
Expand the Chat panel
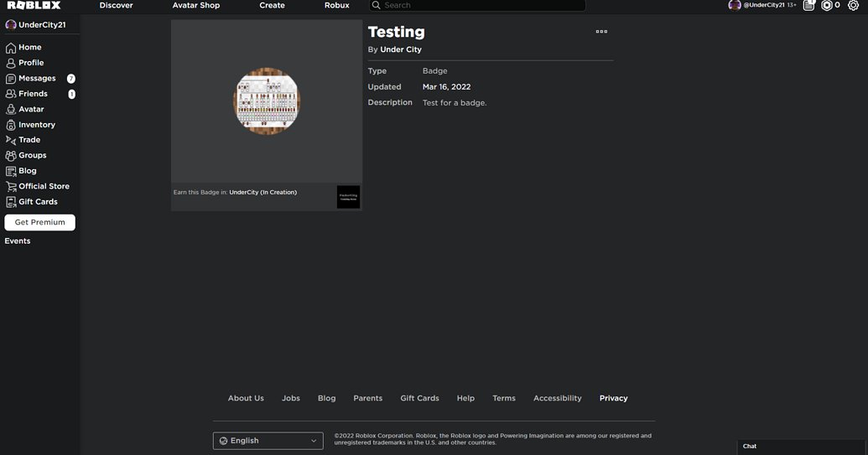[801, 447]
